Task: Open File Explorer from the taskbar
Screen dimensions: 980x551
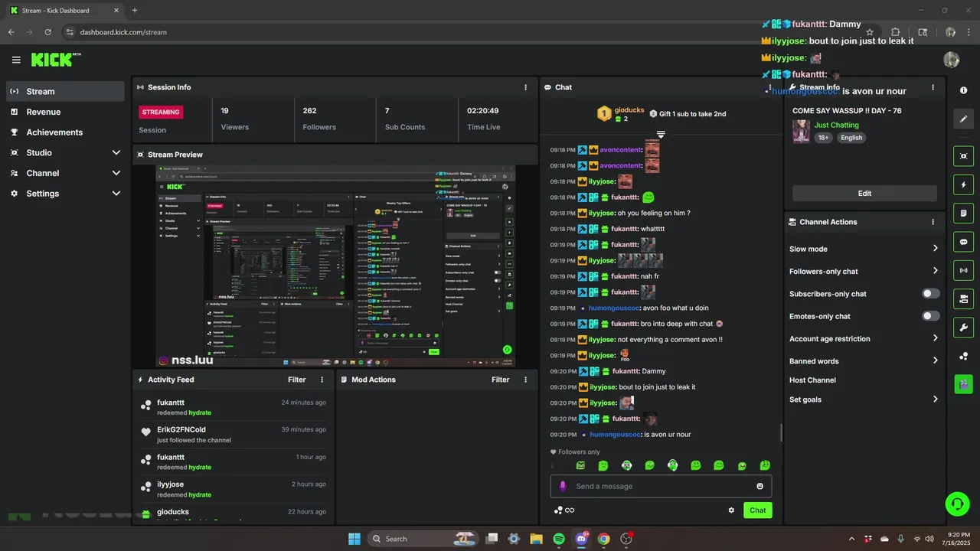Action: coord(536,539)
